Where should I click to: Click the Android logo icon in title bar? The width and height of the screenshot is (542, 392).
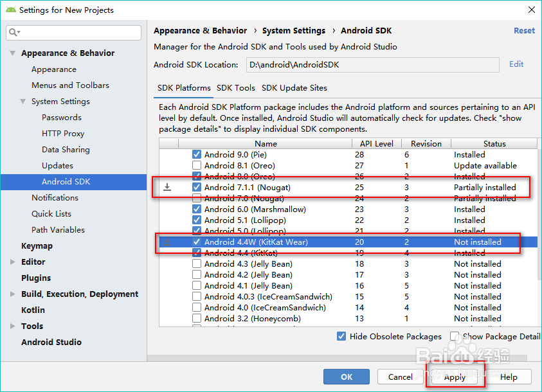[11, 10]
